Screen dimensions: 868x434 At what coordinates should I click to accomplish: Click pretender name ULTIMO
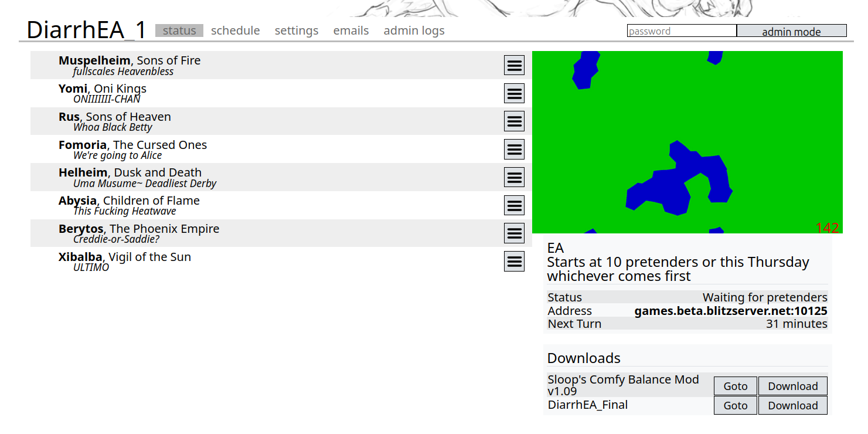point(91,267)
